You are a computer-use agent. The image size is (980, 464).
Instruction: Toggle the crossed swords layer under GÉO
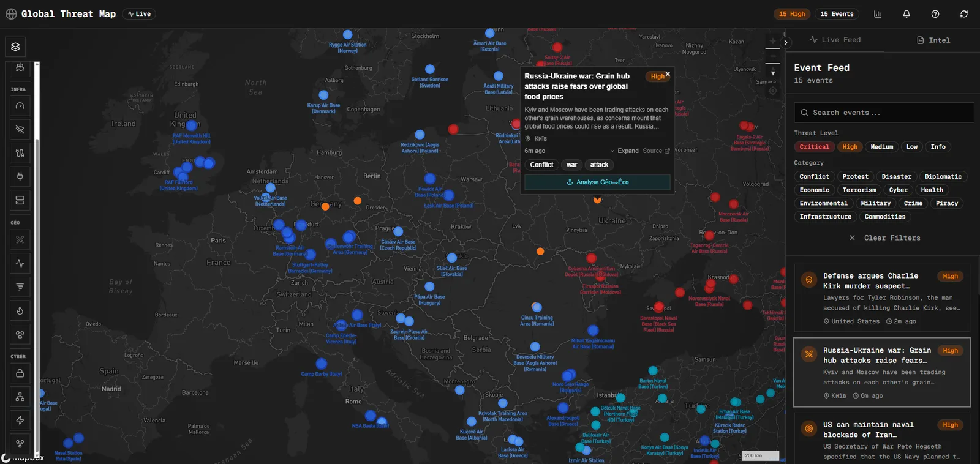pos(20,239)
